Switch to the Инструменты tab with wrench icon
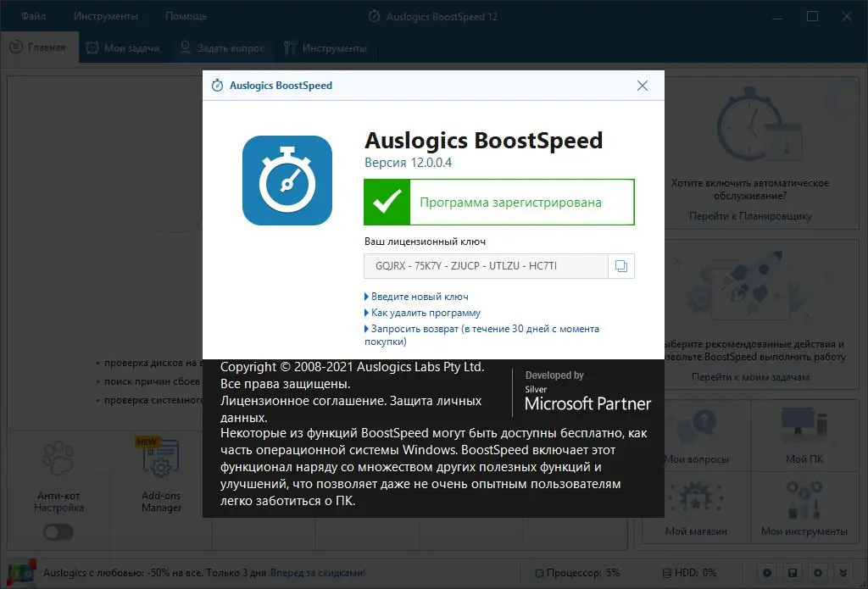 click(325, 48)
